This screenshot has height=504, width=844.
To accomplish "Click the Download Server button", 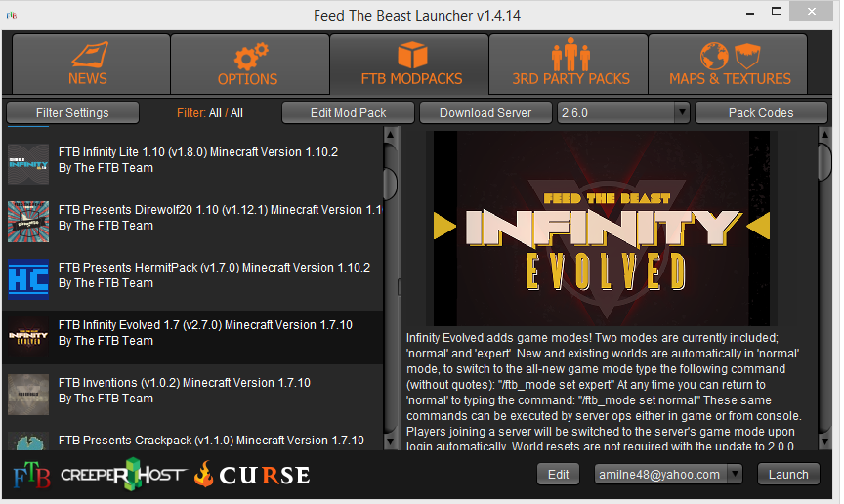I will click(485, 113).
